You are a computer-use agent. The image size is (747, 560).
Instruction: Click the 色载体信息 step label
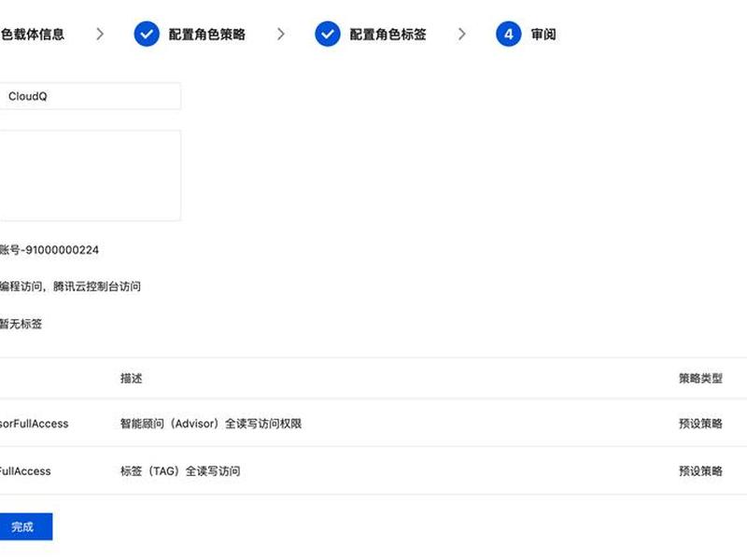[x=32, y=35]
